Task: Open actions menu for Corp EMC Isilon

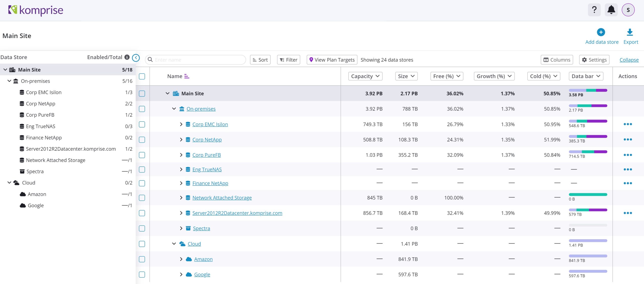Action: pyautogui.click(x=628, y=124)
